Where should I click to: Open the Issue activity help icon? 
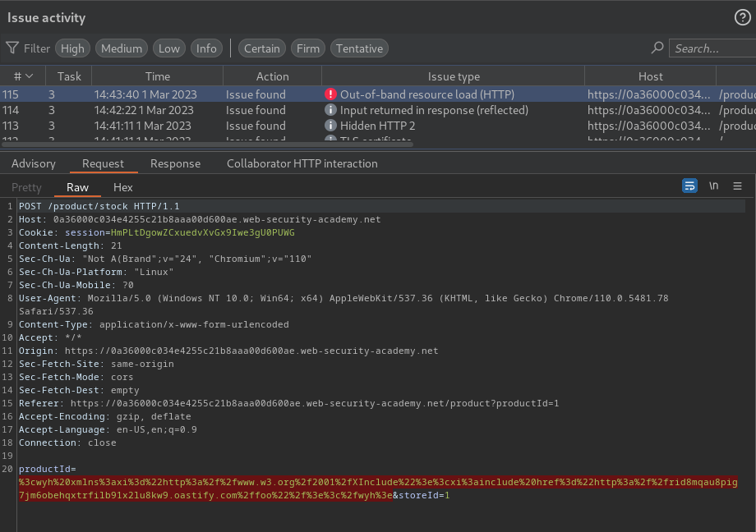(743, 17)
